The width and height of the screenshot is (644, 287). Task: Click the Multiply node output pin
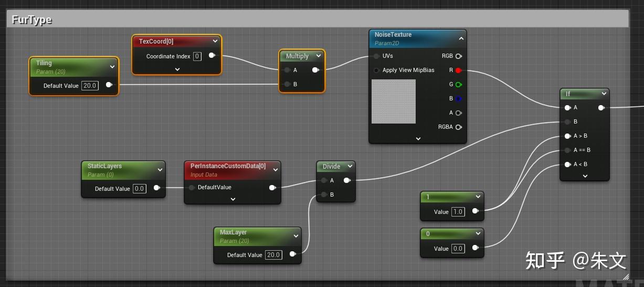pos(315,70)
